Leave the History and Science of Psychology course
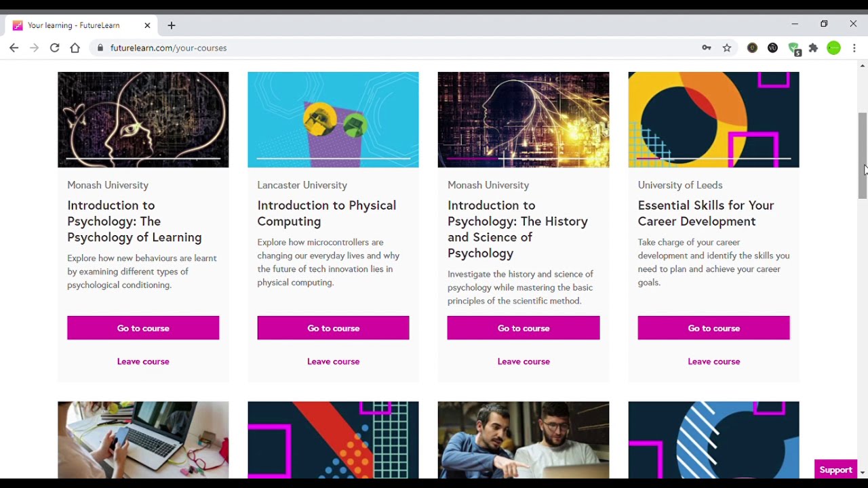Viewport: 868px width, 488px height. (524, 361)
